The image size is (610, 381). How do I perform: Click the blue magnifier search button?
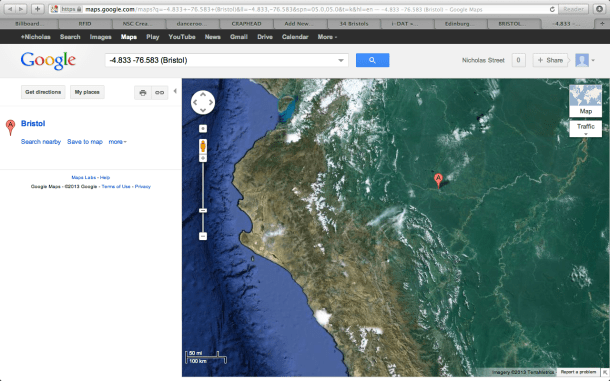coord(372,60)
